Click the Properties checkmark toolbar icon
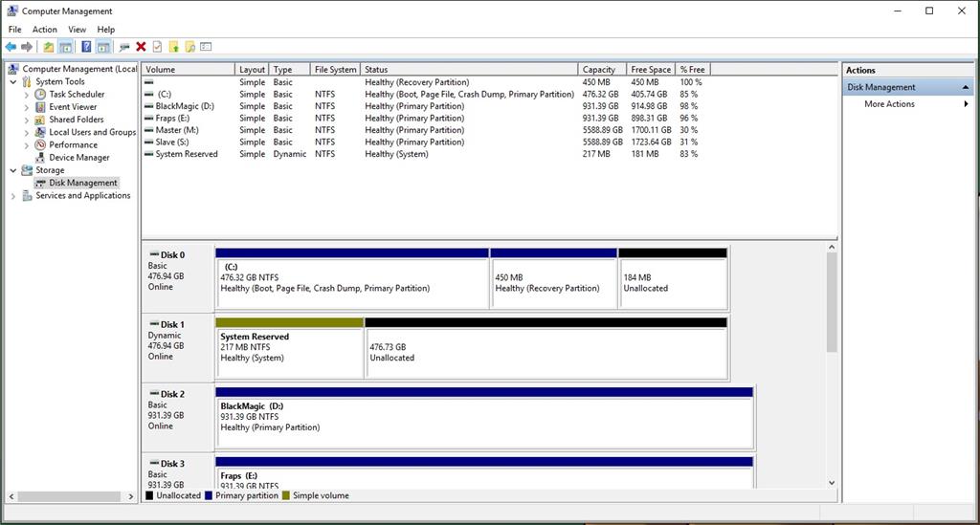This screenshot has height=525, width=980. (157, 46)
